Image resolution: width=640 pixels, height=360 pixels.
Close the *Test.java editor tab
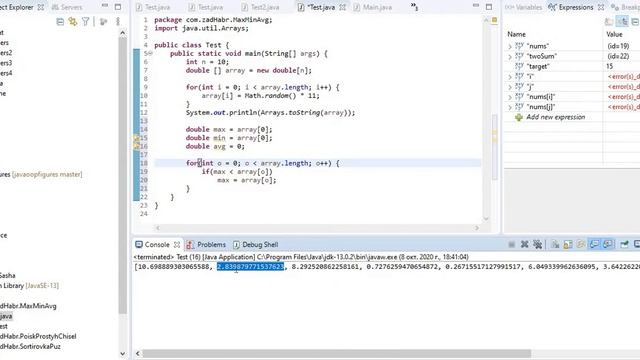point(342,7)
